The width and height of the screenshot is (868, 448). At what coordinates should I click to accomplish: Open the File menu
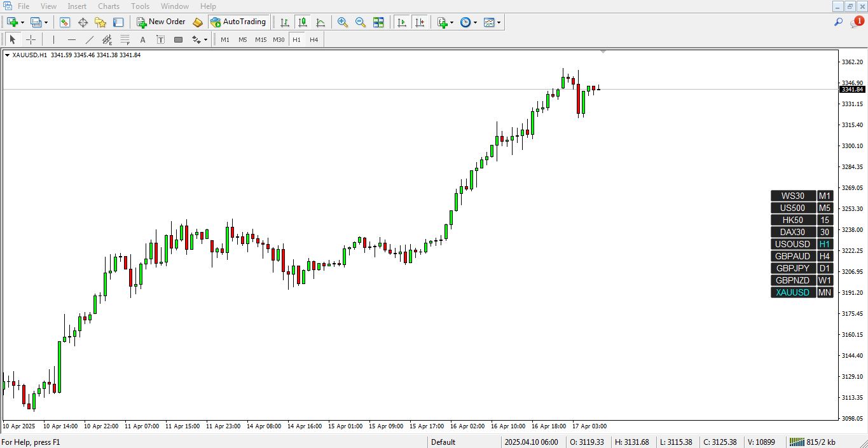[x=24, y=6]
